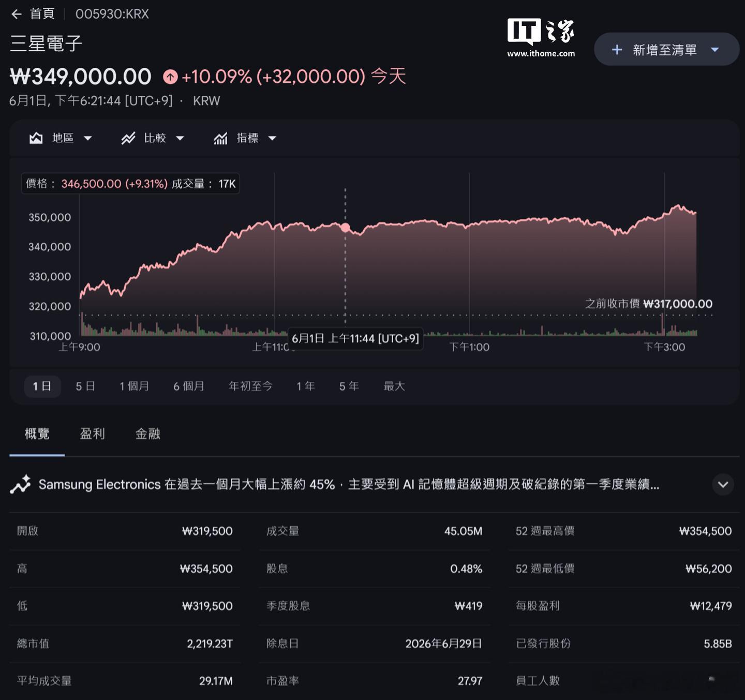Click the 股息 value 0.48%

pyautogui.click(x=466, y=569)
